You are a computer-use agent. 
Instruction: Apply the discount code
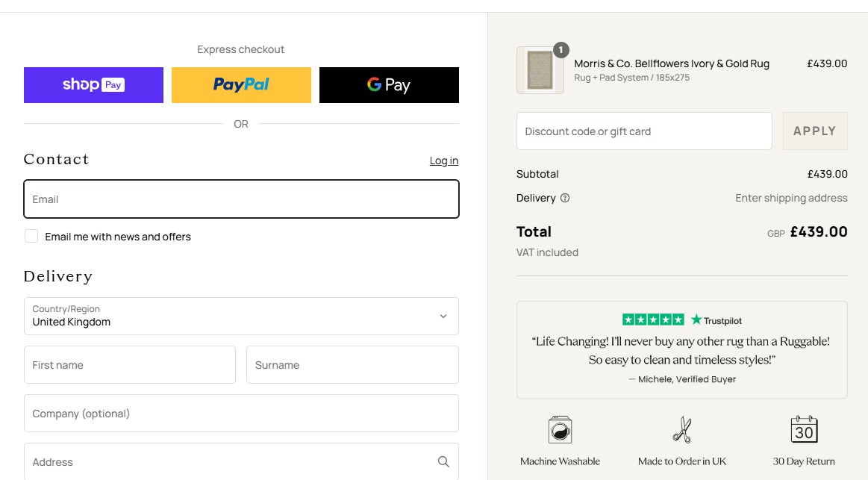[x=814, y=131]
